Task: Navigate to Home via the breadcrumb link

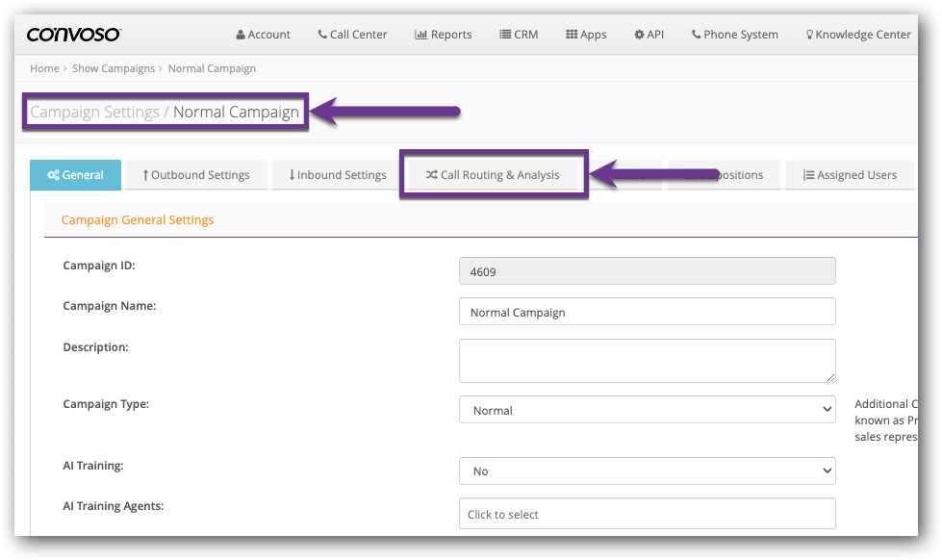Action: [44, 68]
